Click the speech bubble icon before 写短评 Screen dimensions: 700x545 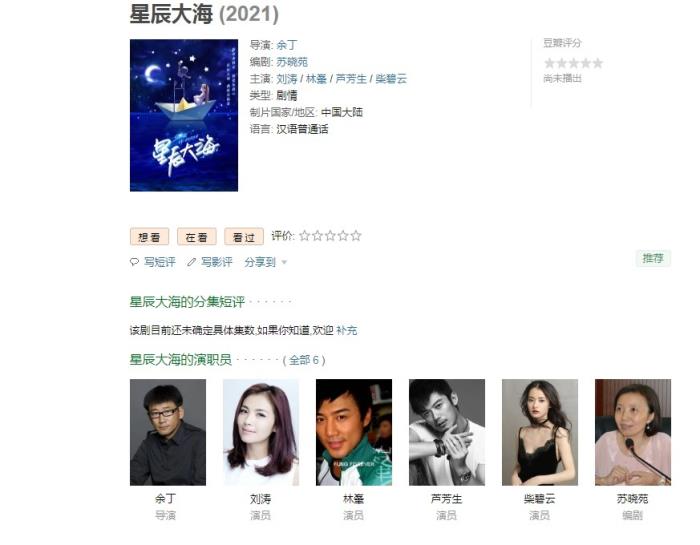134,262
